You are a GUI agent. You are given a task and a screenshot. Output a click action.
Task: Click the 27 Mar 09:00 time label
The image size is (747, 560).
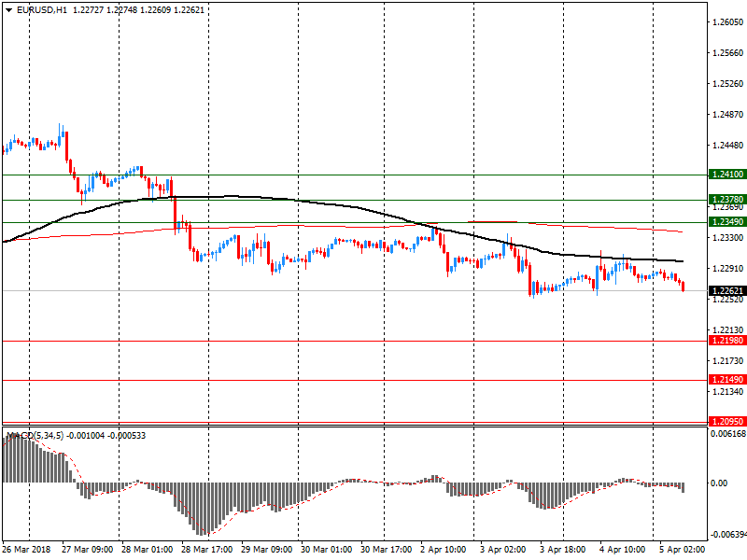[x=87, y=550]
